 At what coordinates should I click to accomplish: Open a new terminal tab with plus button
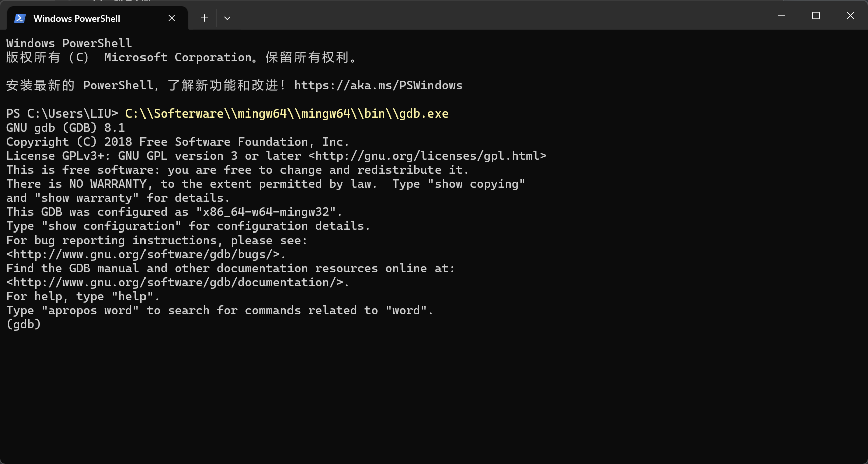pyautogui.click(x=204, y=18)
